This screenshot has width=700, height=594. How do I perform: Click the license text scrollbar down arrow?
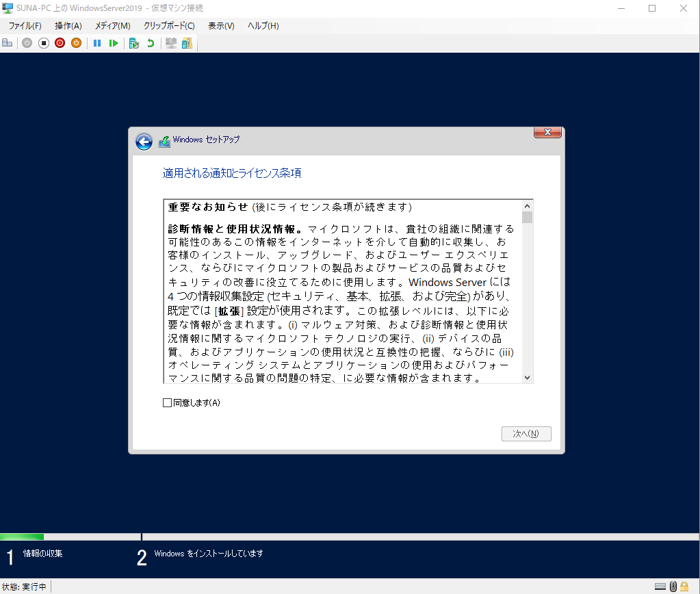click(x=528, y=378)
